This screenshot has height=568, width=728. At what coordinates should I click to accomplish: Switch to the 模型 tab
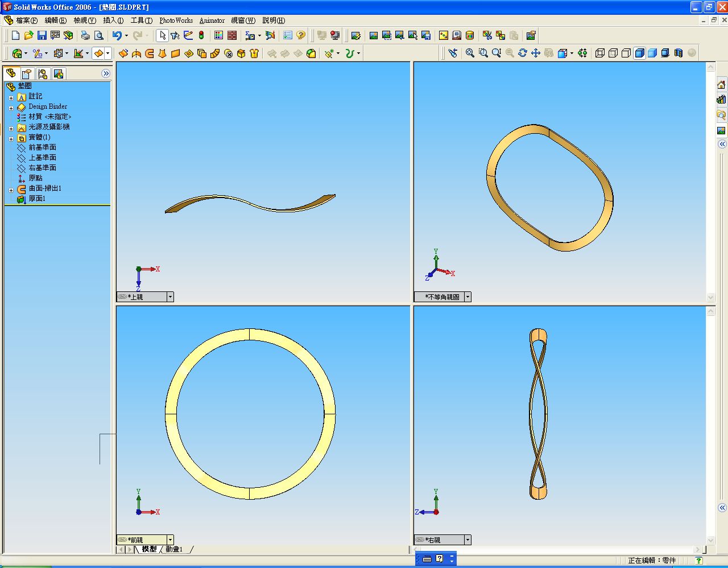tap(149, 549)
